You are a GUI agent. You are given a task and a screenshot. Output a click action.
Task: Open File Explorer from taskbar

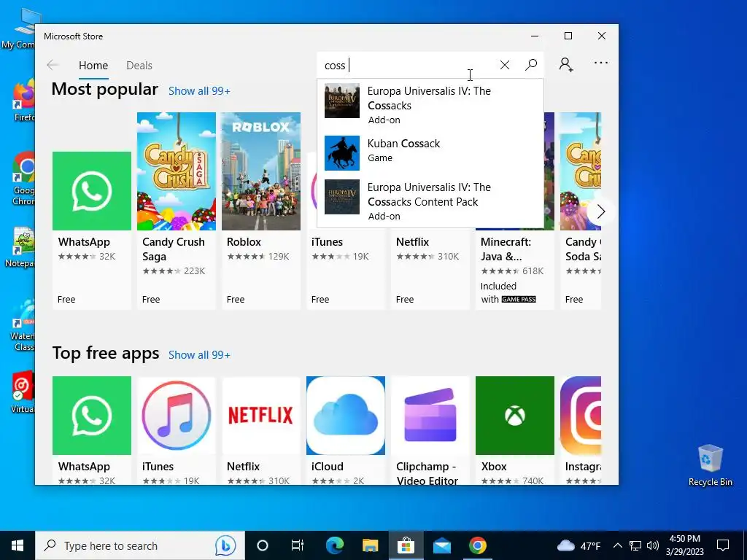370,545
